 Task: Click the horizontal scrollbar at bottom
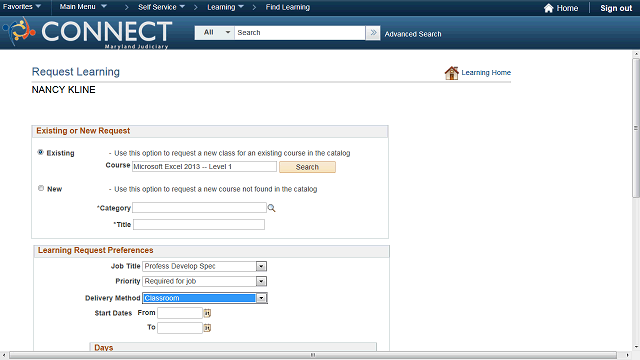pyautogui.click(x=313, y=355)
